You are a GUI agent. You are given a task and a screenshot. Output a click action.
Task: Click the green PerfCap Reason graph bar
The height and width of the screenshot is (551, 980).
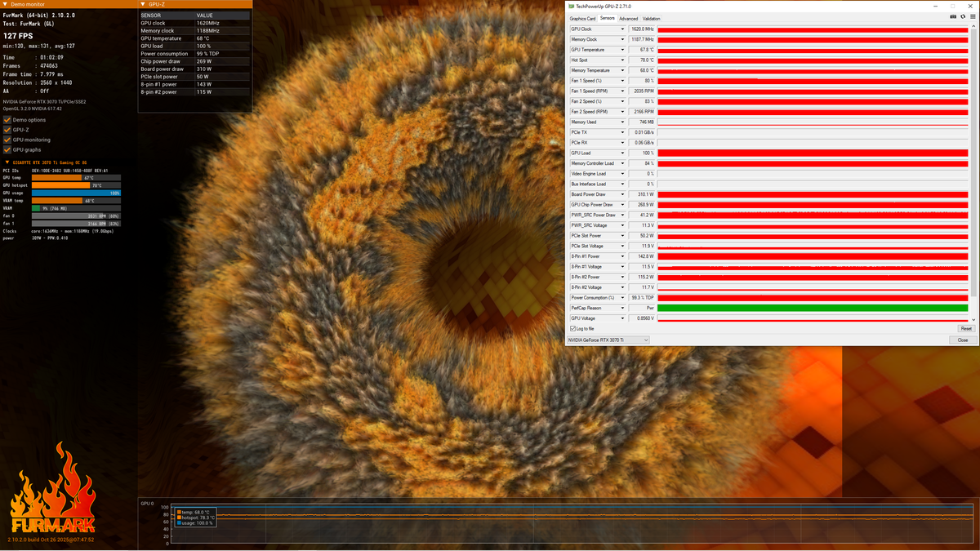tap(813, 308)
